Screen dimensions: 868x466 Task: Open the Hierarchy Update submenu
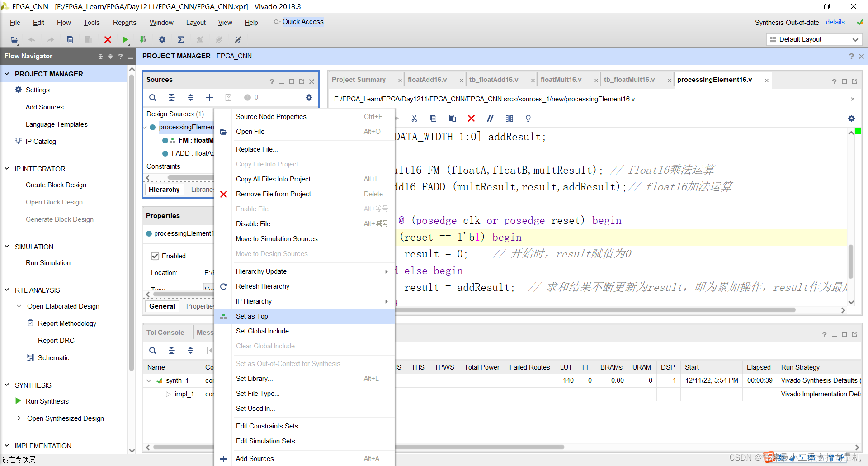pyautogui.click(x=305, y=271)
